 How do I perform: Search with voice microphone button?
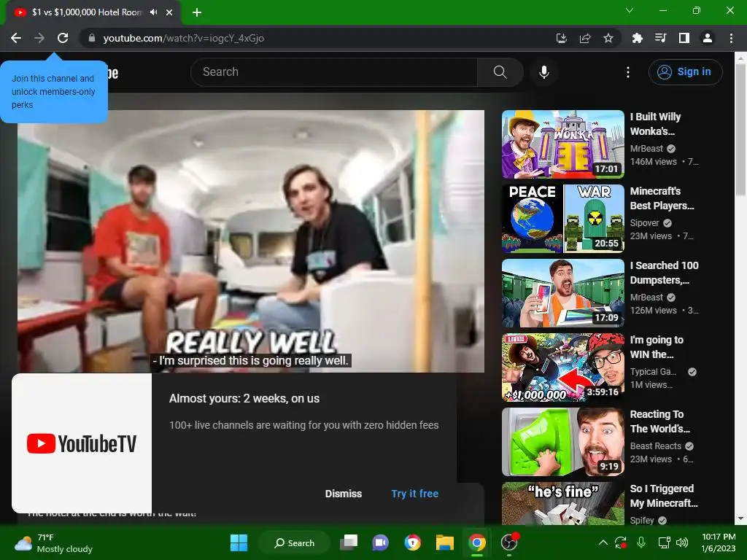pos(544,72)
